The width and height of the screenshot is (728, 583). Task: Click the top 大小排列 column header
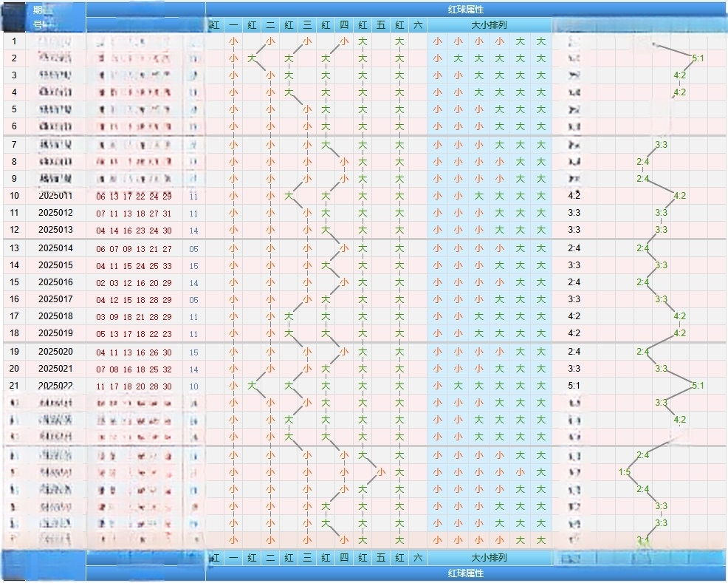click(489, 25)
